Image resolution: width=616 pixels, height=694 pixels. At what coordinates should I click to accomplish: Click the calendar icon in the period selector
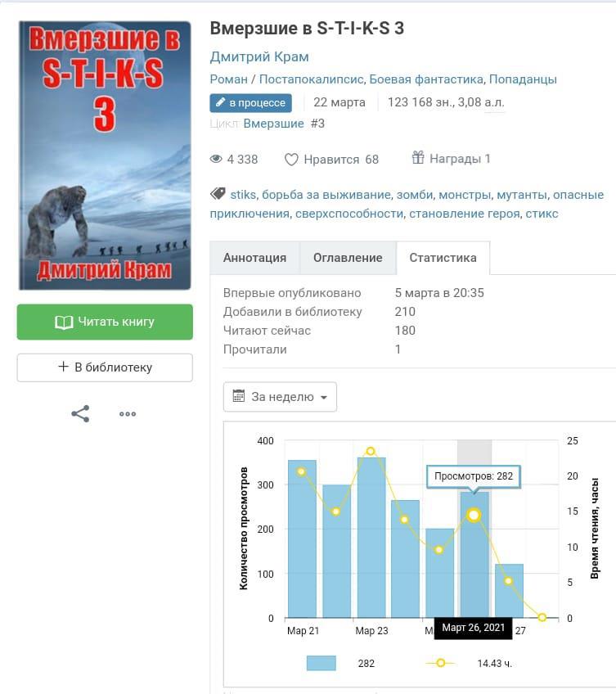239,397
